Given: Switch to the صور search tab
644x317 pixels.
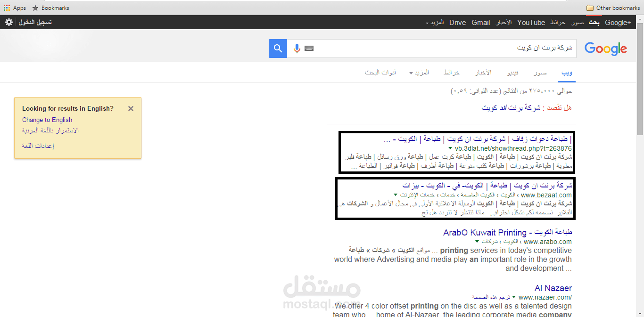Looking at the screenshot, I should click(540, 73).
